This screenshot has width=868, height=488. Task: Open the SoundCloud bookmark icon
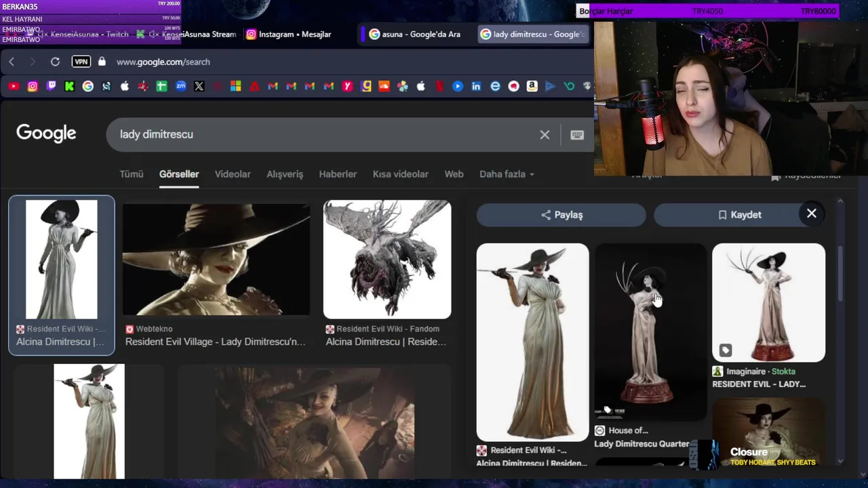point(384,86)
